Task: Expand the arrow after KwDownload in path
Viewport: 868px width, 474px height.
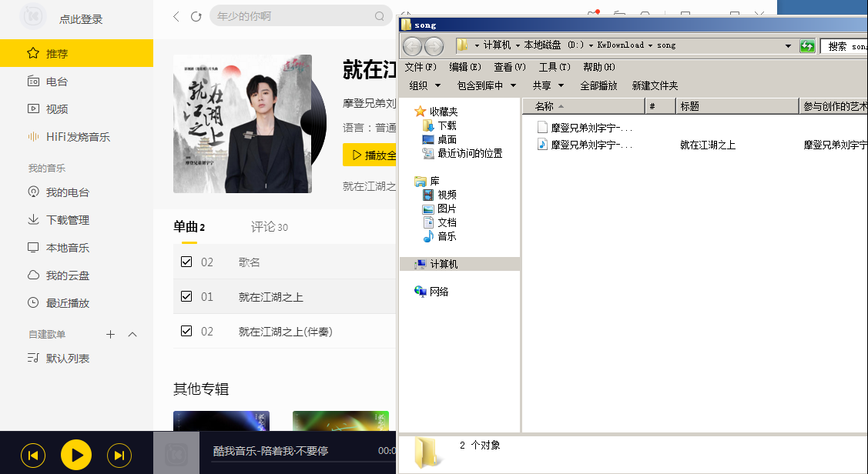Action: tap(651, 45)
